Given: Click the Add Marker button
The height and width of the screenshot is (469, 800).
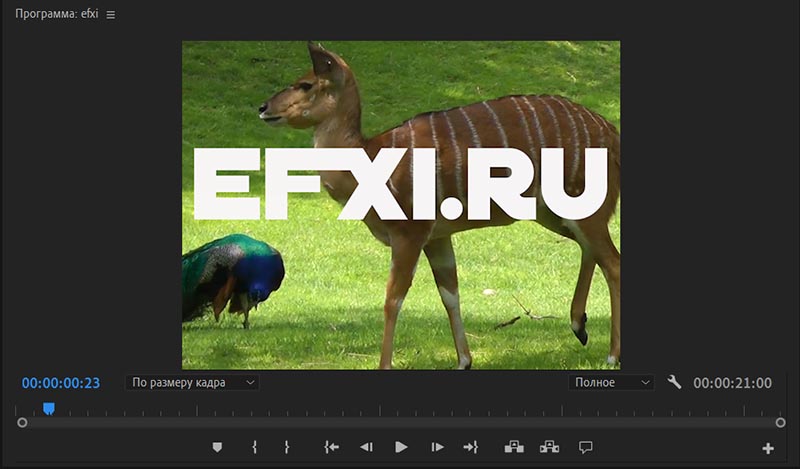Looking at the screenshot, I should 217,447.
